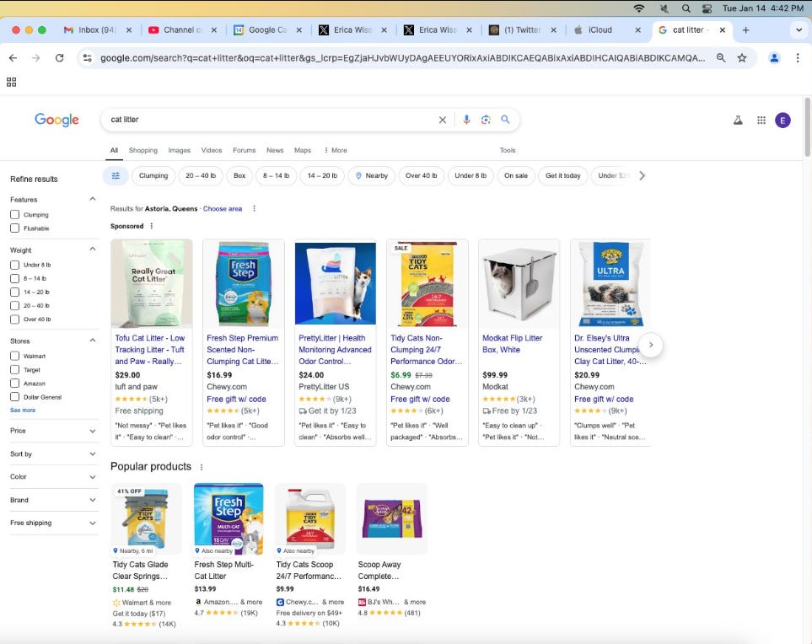812x644 pixels.
Task: Click the blue search magnifier button
Action: click(505, 120)
